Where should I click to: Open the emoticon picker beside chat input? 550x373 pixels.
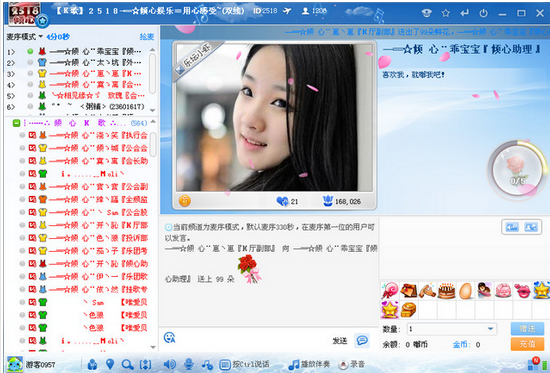[x=170, y=338]
